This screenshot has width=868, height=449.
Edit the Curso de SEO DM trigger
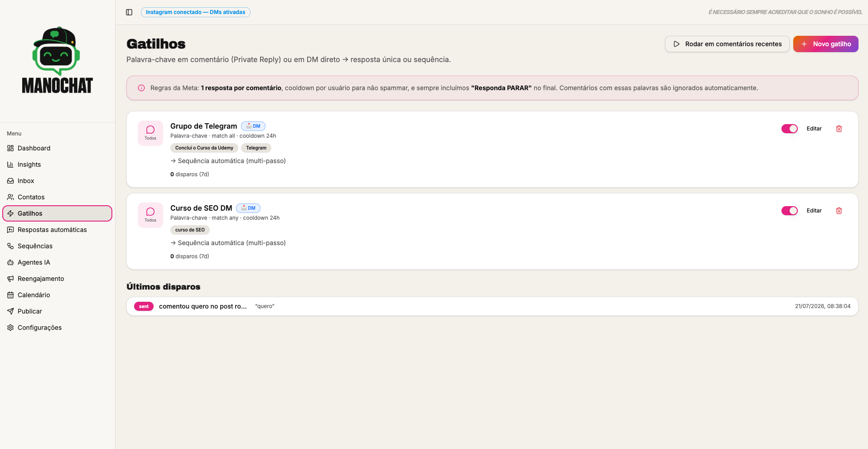pos(814,211)
